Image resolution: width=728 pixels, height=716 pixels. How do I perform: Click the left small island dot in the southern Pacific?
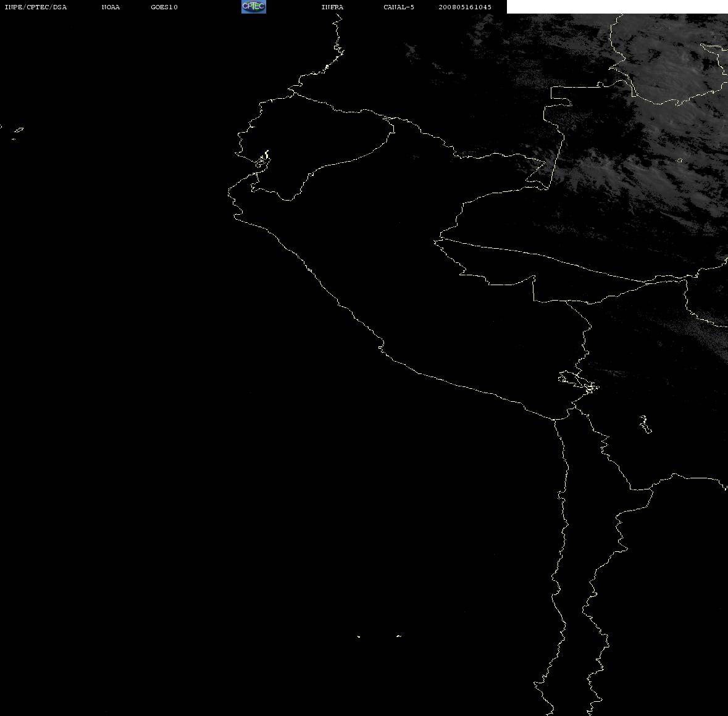point(359,636)
